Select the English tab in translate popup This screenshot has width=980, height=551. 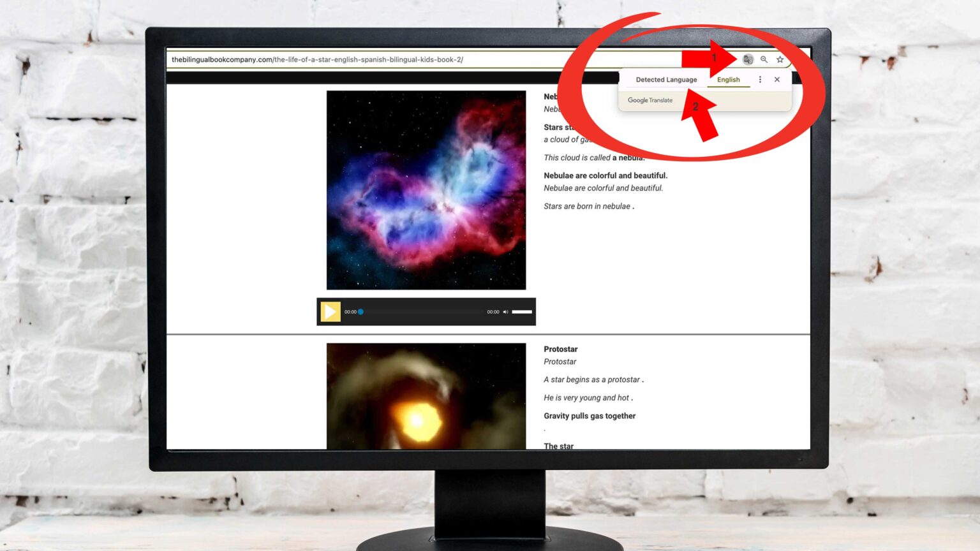[x=728, y=80]
